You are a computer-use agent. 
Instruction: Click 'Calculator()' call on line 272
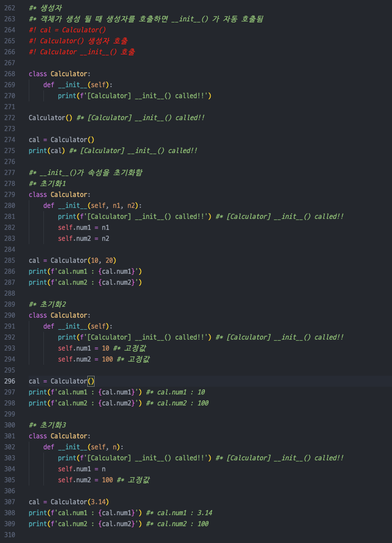[x=51, y=118]
